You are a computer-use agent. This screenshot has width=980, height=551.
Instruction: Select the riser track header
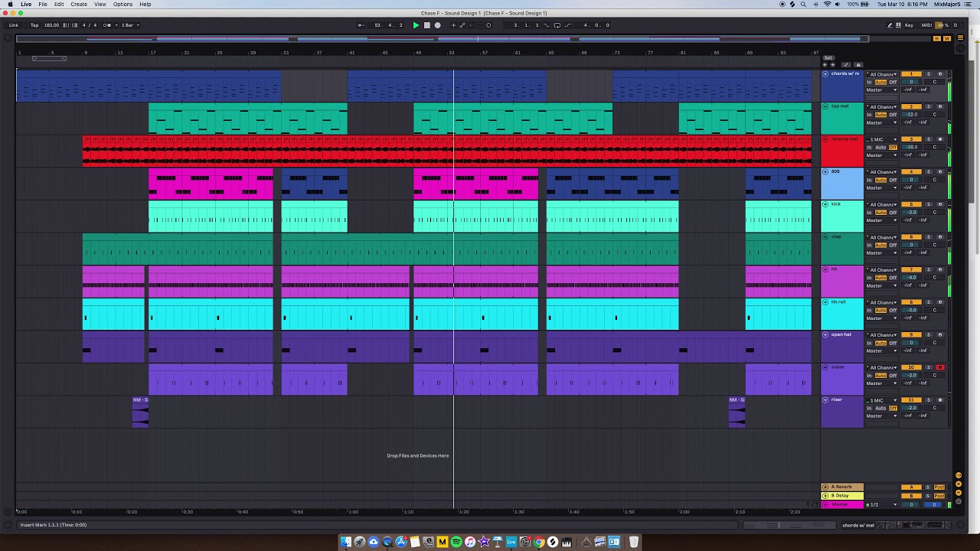pyautogui.click(x=842, y=412)
